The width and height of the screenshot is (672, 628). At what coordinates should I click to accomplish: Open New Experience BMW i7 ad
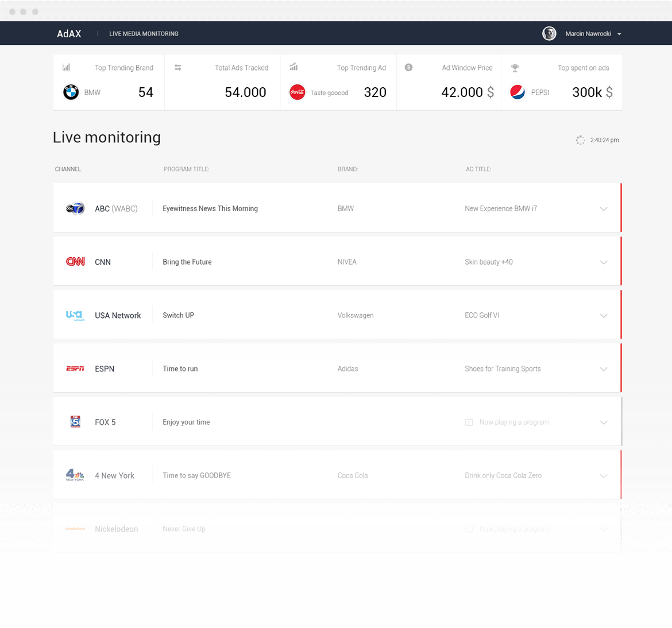point(501,208)
